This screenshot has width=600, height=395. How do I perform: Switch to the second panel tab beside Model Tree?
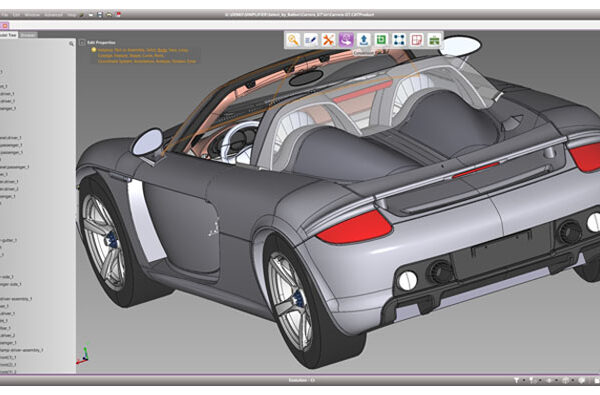[28, 35]
